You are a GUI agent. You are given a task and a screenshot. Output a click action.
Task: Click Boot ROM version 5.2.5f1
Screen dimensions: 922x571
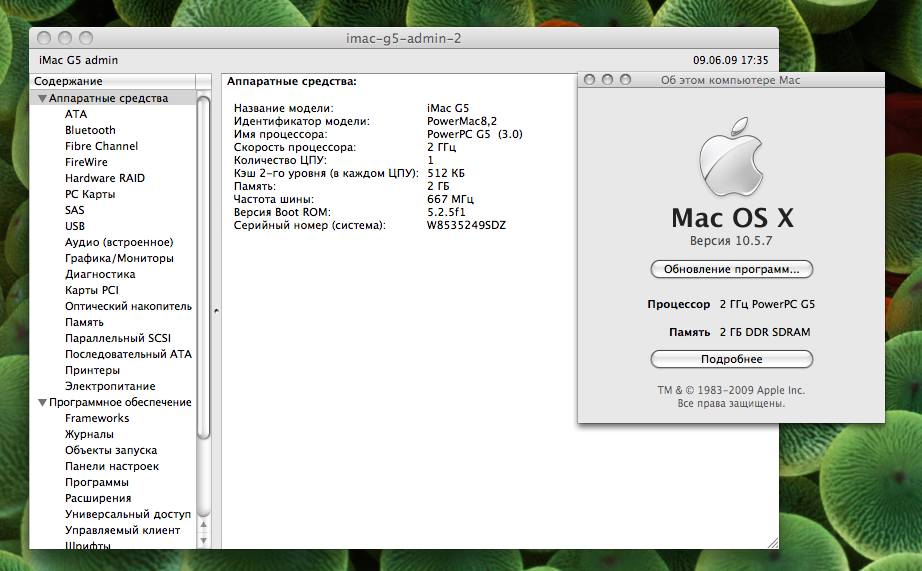(446, 212)
